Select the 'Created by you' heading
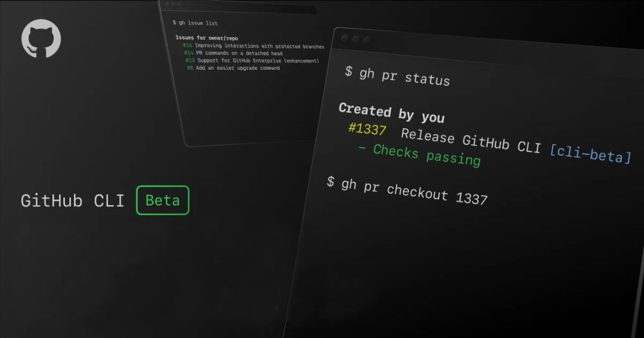 click(x=391, y=113)
